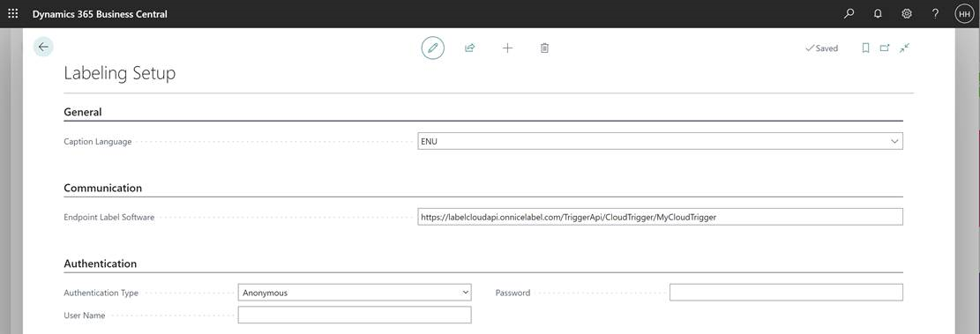
Task: Open the Authentication Type dropdown
Action: point(355,293)
